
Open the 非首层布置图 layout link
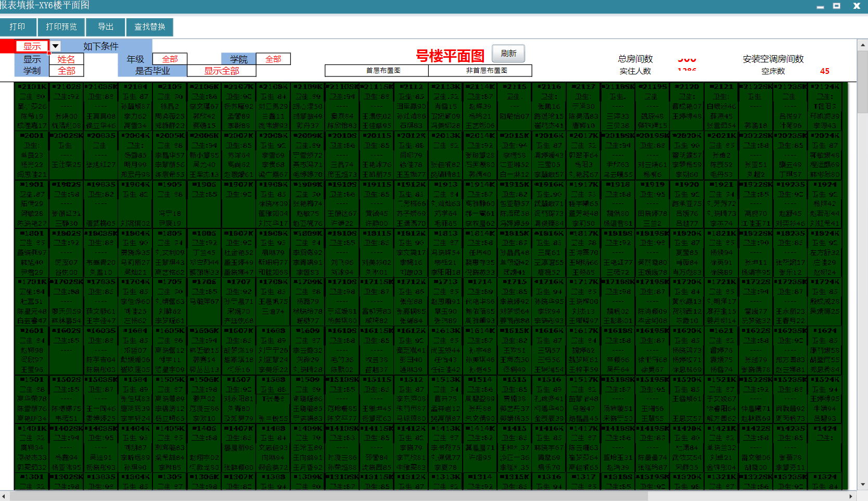480,70
